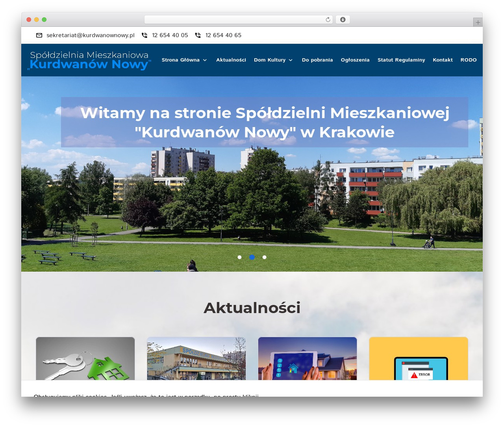
Task: Open the Spółdzielnia building news thumbnail
Action: click(196, 358)
